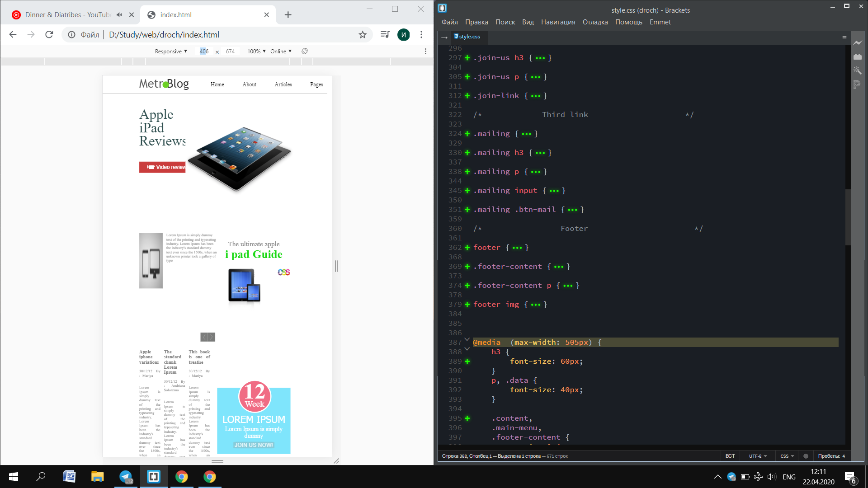The height and width of the screenshot is (488, 868).
Task: Open the Вид menu
Action: click(528, 22)
